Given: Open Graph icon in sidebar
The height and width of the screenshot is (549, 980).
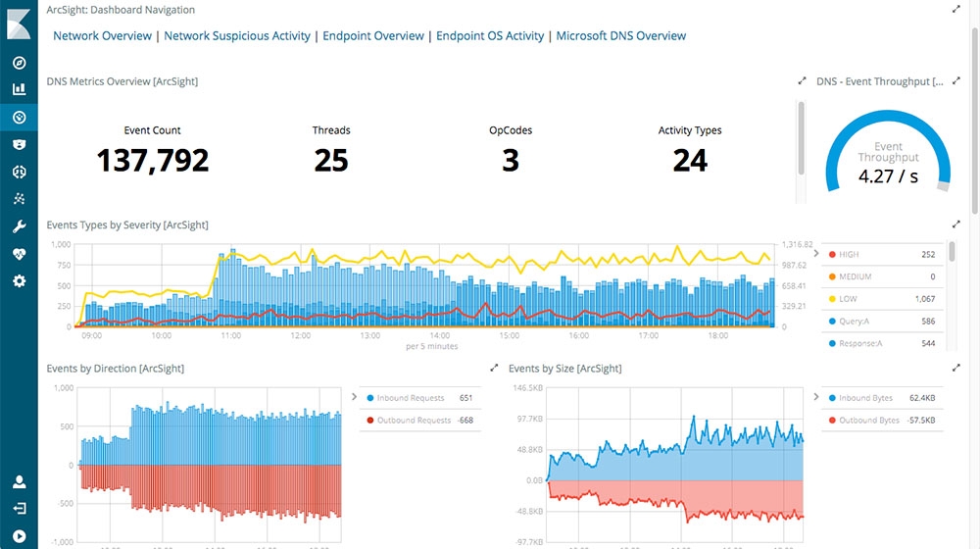Looking at the screenshot, I should tap(20, 199).
